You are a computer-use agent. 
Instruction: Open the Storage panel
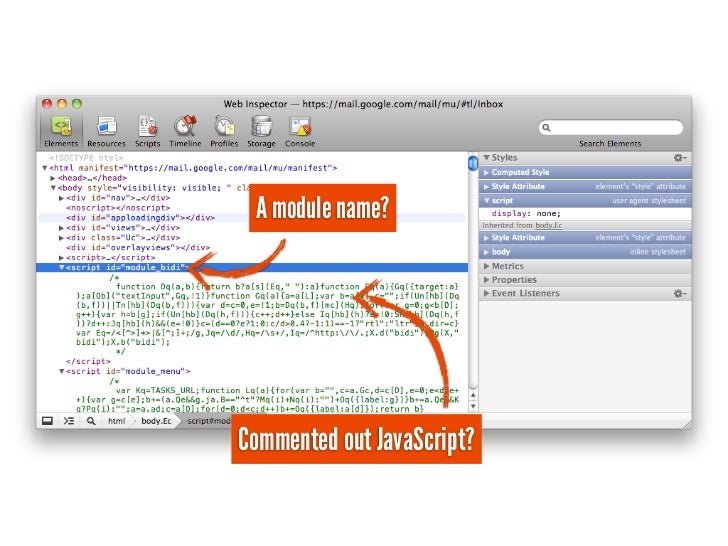pyautogui.click(x=261, y=131)
